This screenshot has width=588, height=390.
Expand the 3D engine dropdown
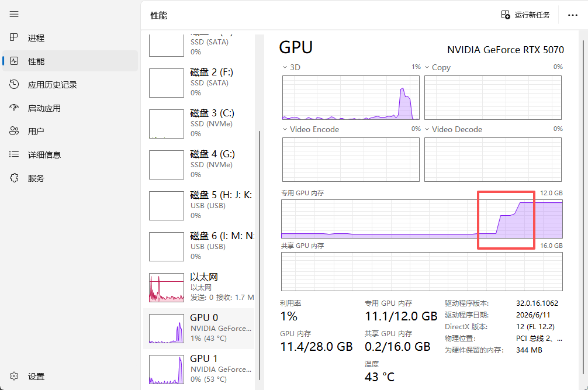pos(285,67)
